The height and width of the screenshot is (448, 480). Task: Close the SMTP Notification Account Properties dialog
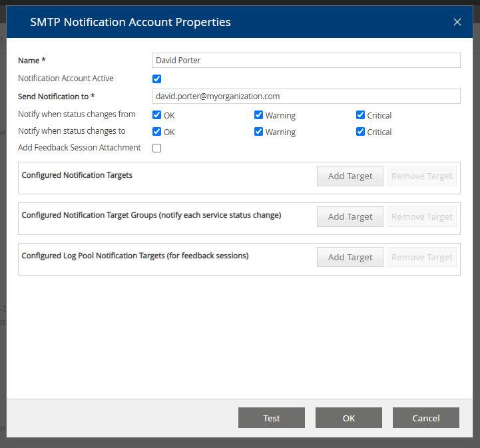pos(457,22)
